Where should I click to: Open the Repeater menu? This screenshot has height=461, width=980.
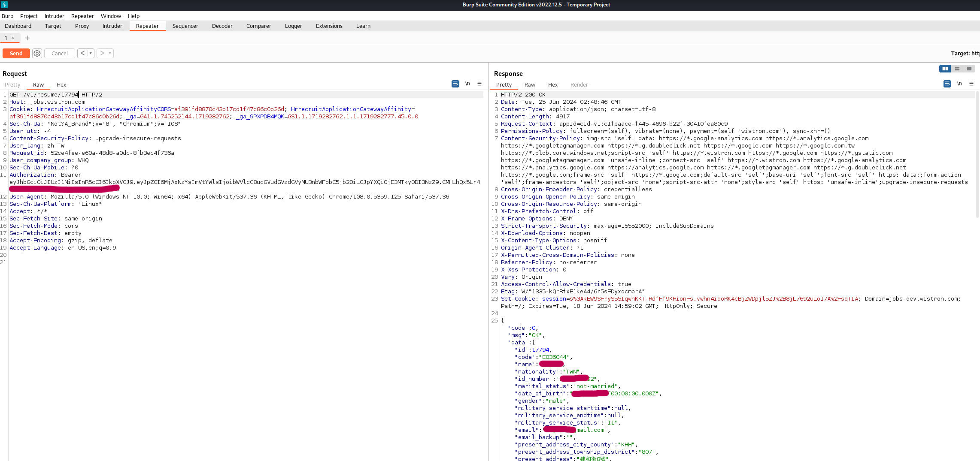point(82,16)
